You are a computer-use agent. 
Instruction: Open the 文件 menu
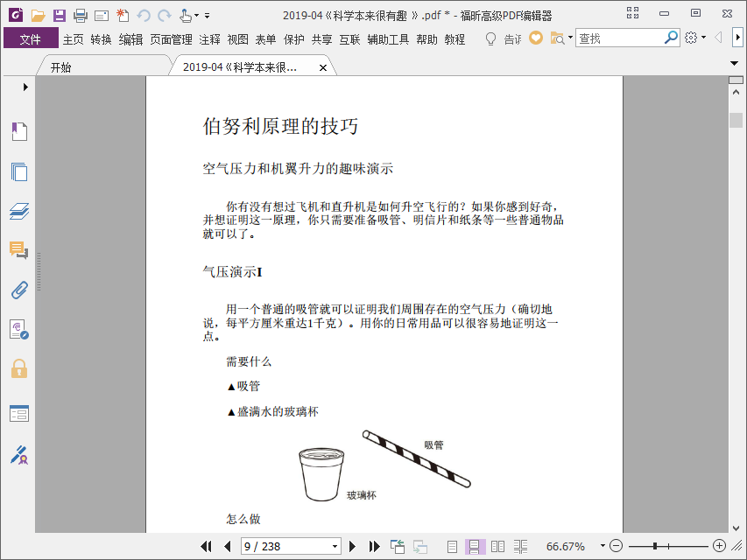click(x=31, y=38)
